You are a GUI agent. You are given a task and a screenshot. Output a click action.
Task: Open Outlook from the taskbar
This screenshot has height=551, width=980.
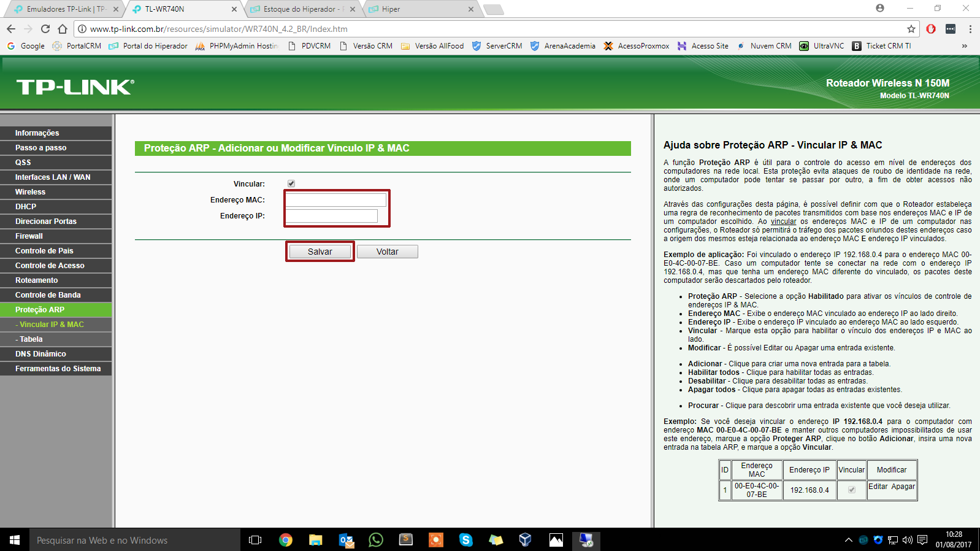(x=346, y=540)
